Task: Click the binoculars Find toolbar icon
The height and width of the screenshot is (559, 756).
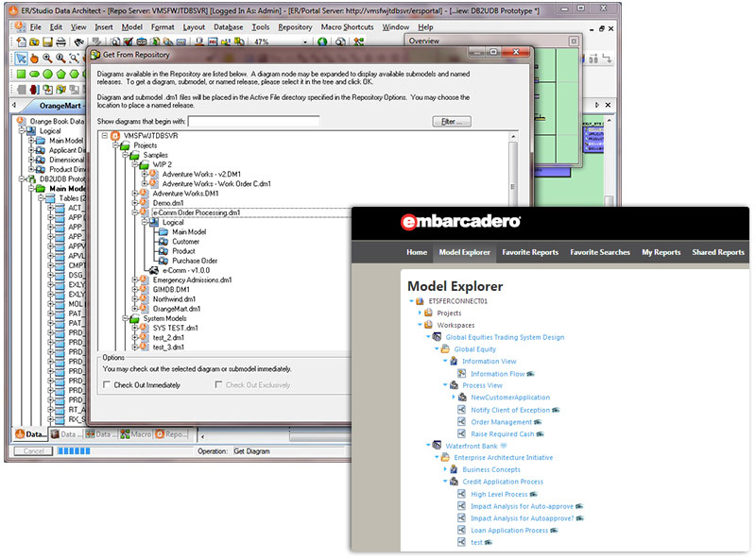Action: pyautogui.click(x=78, y=42)
